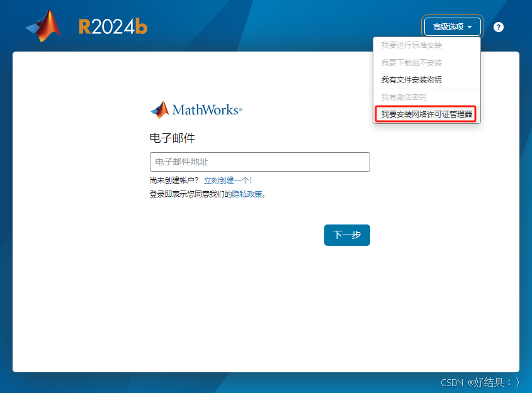Select 我要下载但不安装 menu entry
This screenshot has height=393, width=532.
pyautogui.click(x=426, y=63)
